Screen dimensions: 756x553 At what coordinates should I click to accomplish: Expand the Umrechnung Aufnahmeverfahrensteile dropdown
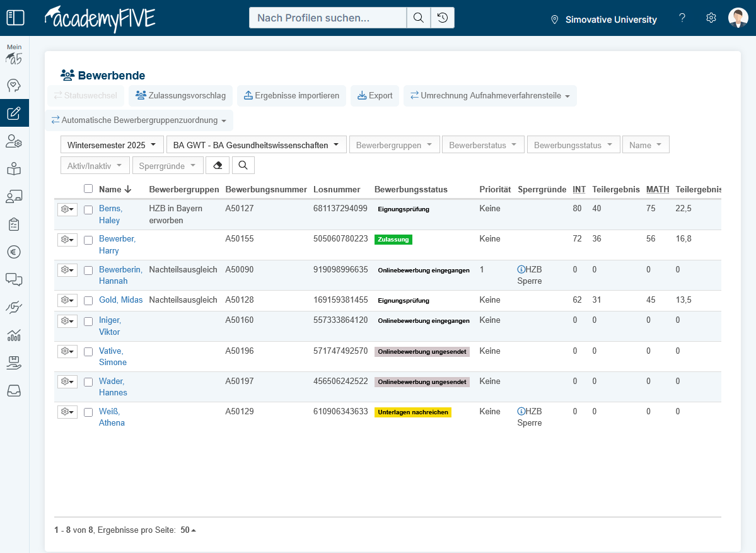tap(490, 96)
